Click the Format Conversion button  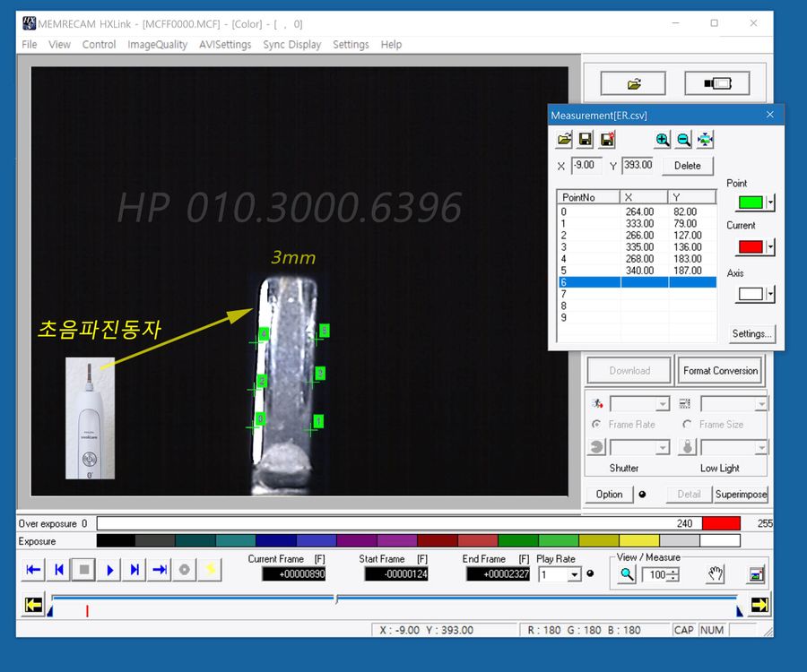pyautogui.click(x=720, y=370)
